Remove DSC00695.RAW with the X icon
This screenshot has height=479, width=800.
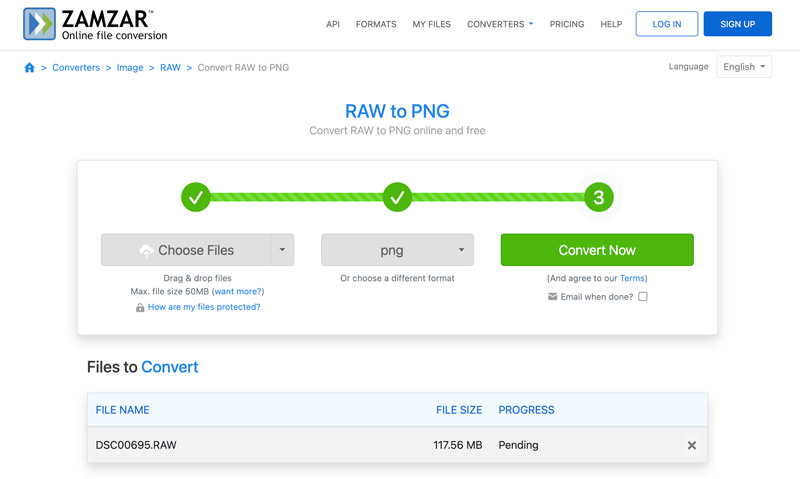pyautogui.click(x=691, y=445)
